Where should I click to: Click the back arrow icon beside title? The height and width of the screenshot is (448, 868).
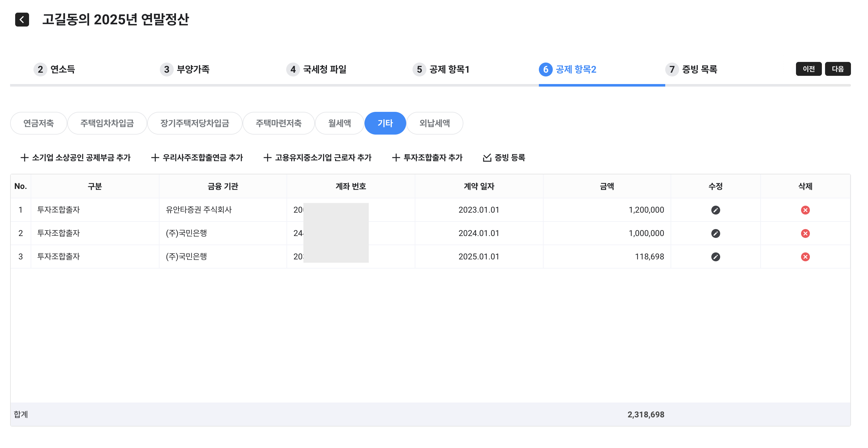[22, 20]
